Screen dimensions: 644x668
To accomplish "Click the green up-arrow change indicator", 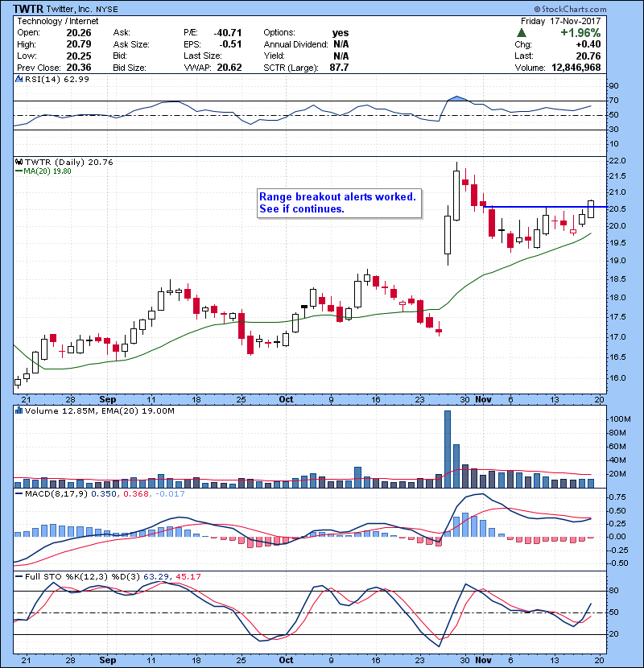I will click(522, 33).
